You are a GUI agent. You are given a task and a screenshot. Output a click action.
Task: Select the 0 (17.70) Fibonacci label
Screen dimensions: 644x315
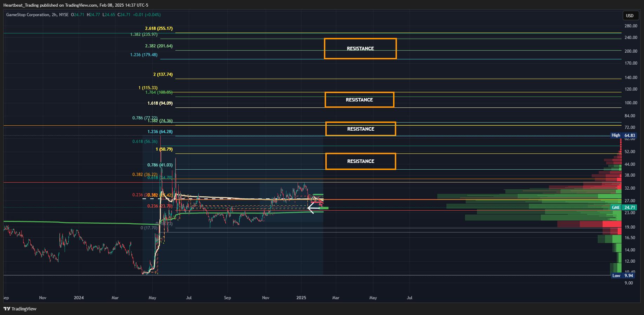click(149, 228)
